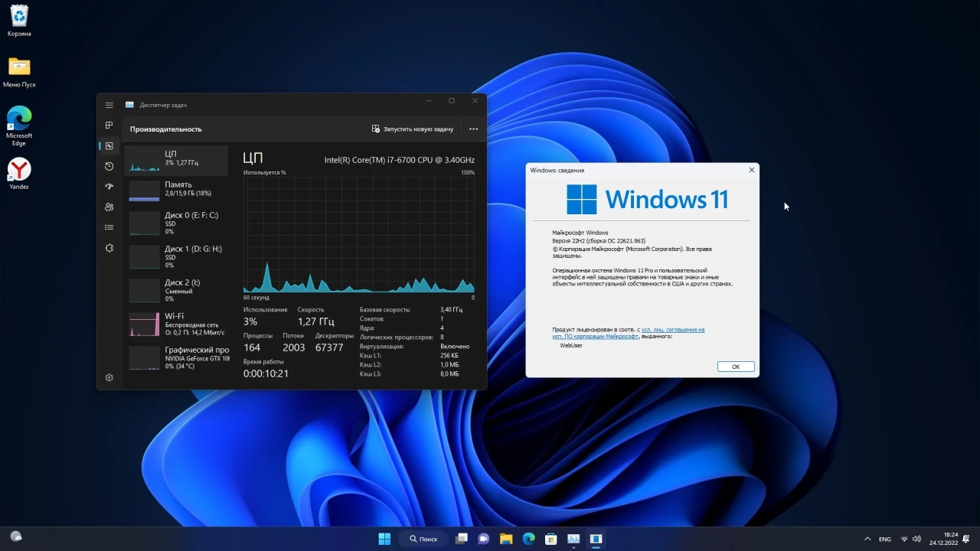Click the threads value 2003
Viewport: 980px width, 551px height.
pyautogui.click(x=293, y=347)
